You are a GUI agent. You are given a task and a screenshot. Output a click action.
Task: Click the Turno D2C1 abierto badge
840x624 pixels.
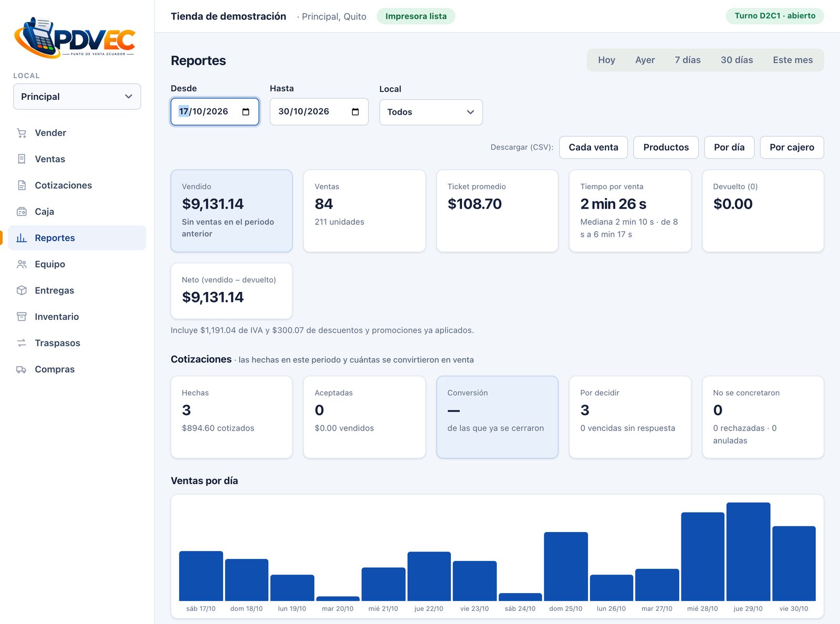[x=775, y=16]
